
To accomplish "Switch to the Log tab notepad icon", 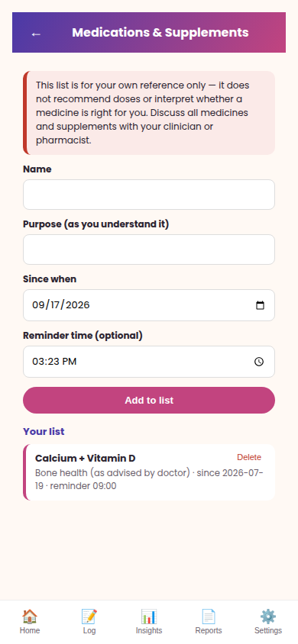I will pyautogui.click(x=89, y=616).
